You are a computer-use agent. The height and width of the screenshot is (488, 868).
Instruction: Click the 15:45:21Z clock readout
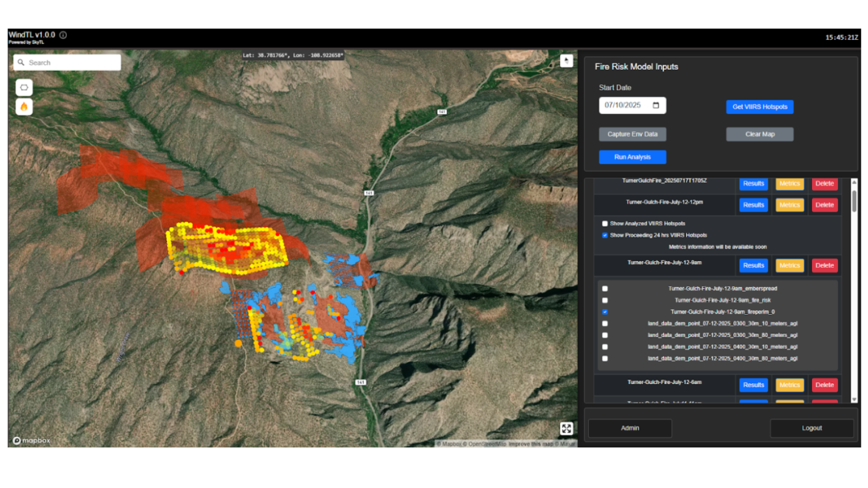pyautogui.click(x=841, y=37)
